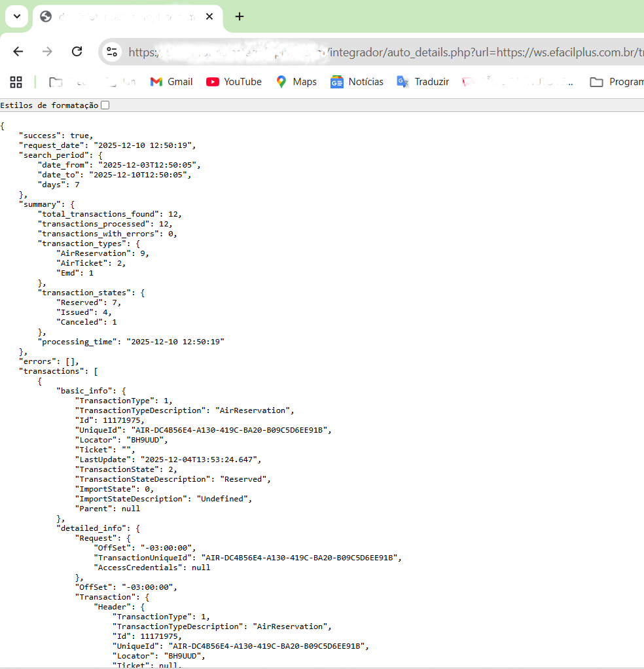Open the Traduzir bookmark
This screenshot has width=644, height=669.
(x=423, y=82)
